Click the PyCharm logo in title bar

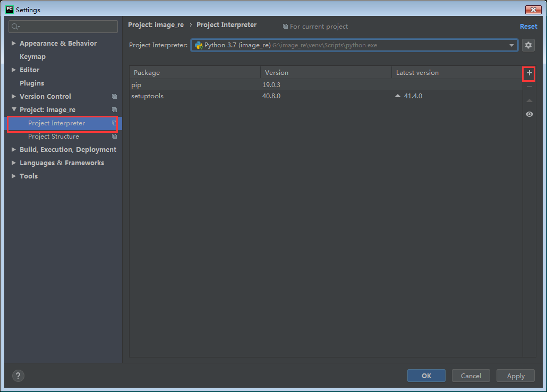pos(10,10)
